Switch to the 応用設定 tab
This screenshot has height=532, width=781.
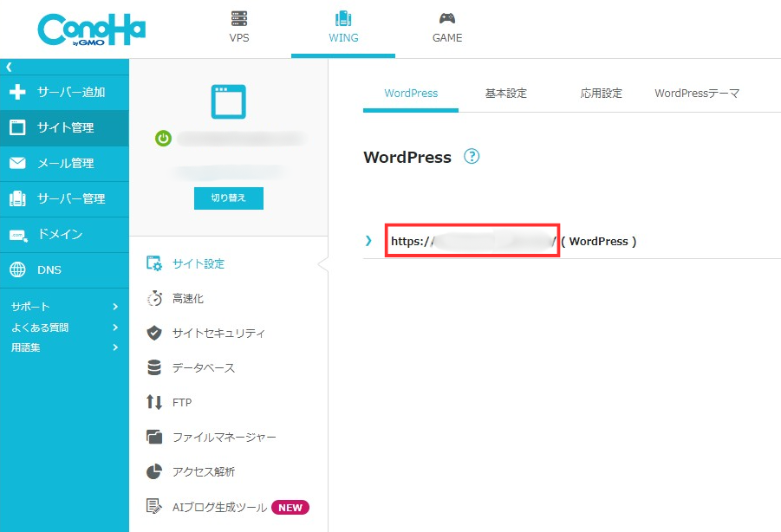click(x=602, y=93)
